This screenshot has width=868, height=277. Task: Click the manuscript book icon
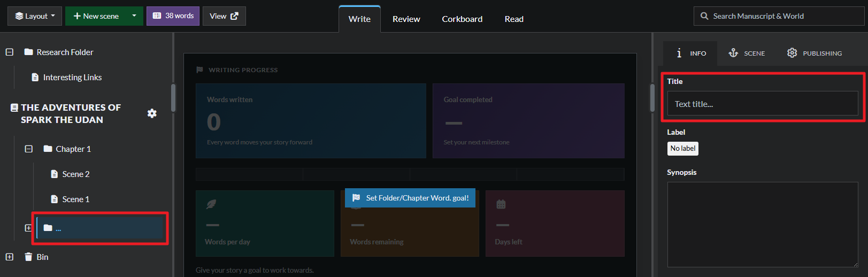(14, 107)
